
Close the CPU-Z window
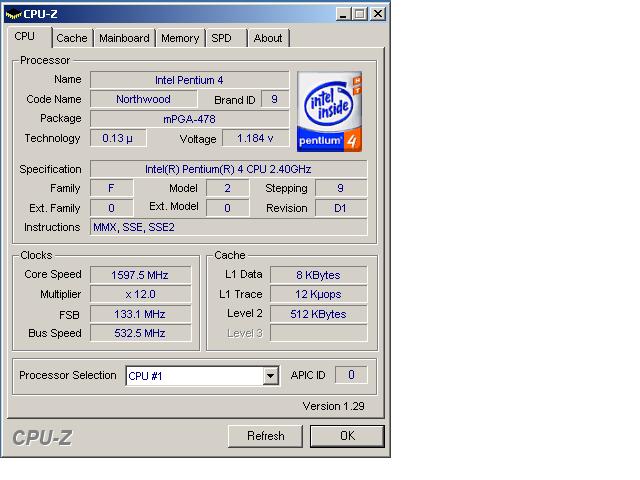(x=378, y=14)
